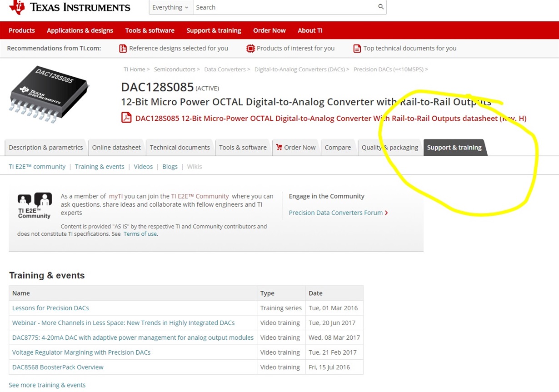Open Products of interest for you
This screenshot has width=559, height=392.
[x=295, y=48]
